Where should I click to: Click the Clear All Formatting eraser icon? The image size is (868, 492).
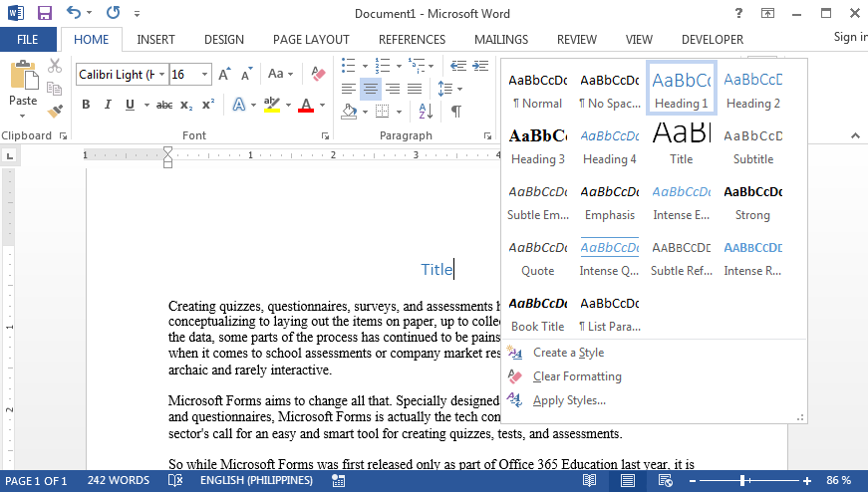click(318, 75)
